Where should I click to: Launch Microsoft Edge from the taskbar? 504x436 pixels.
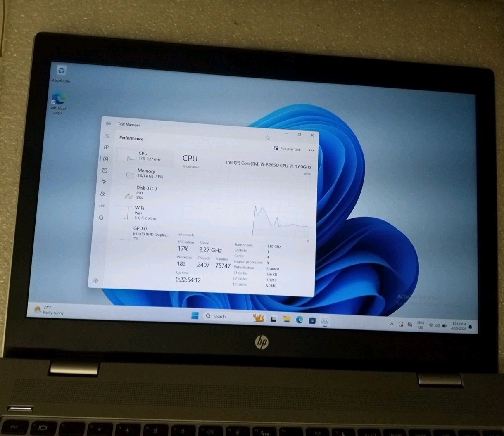[300, 320]
